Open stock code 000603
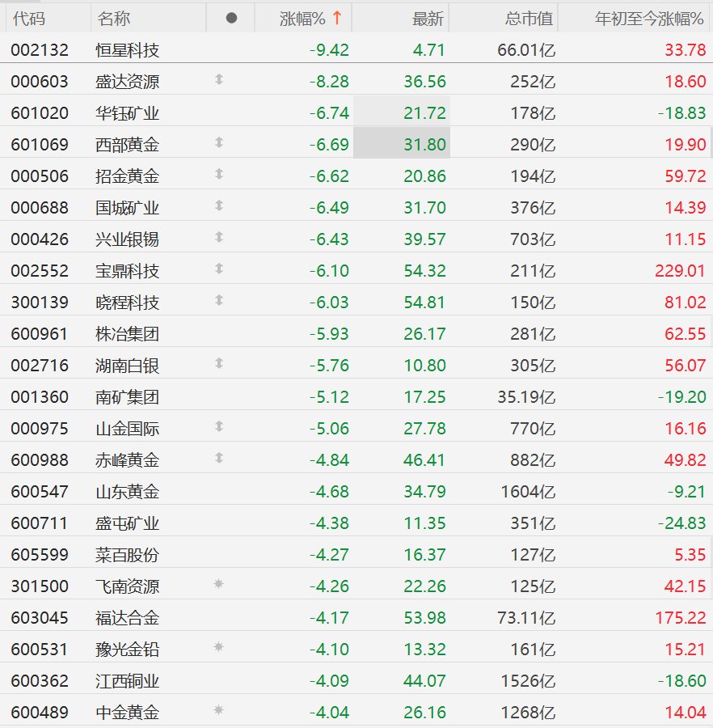Screen dimensions: 713x728 pos(40,82)
